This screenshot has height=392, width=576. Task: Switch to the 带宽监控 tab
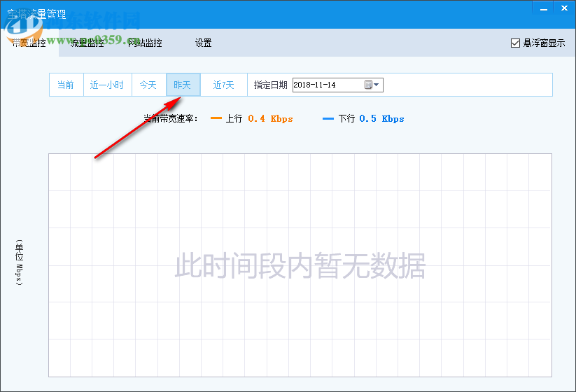point(29,43)
